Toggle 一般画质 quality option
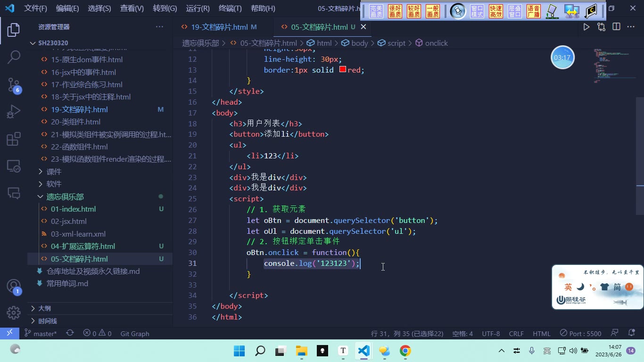 coord(433,11)
